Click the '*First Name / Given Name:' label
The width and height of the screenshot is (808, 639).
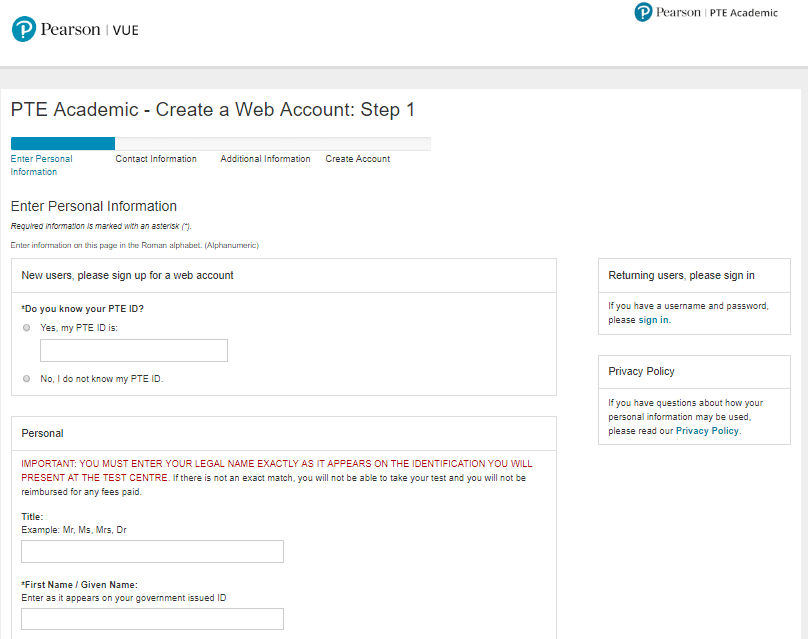[x=79, y=585]
